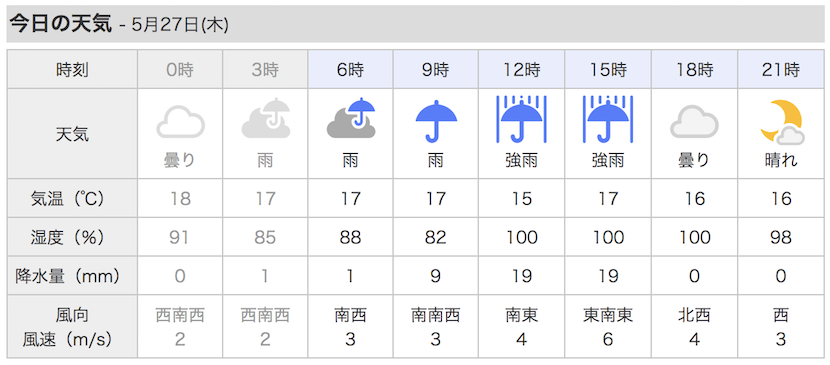This screenshot has width=830, height=365.
Task: Click the 強雨 label under 12時
Action: coord(522,160)
